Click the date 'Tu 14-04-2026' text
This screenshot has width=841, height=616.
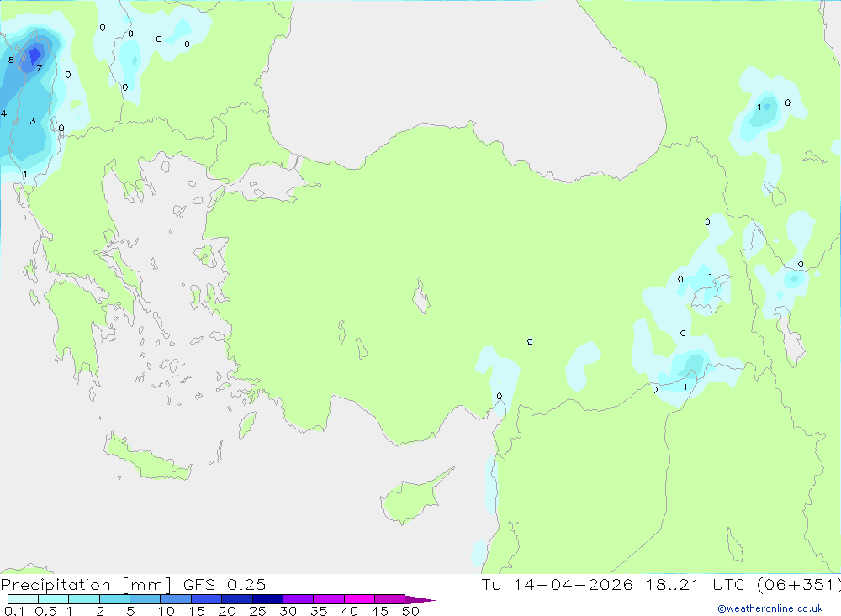pyautogui.click(x=557, y=585)
